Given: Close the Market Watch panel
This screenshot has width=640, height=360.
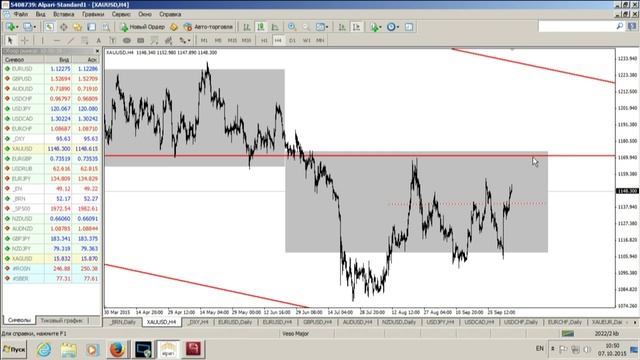Looking at the screenshot, I should pos(97,51).
